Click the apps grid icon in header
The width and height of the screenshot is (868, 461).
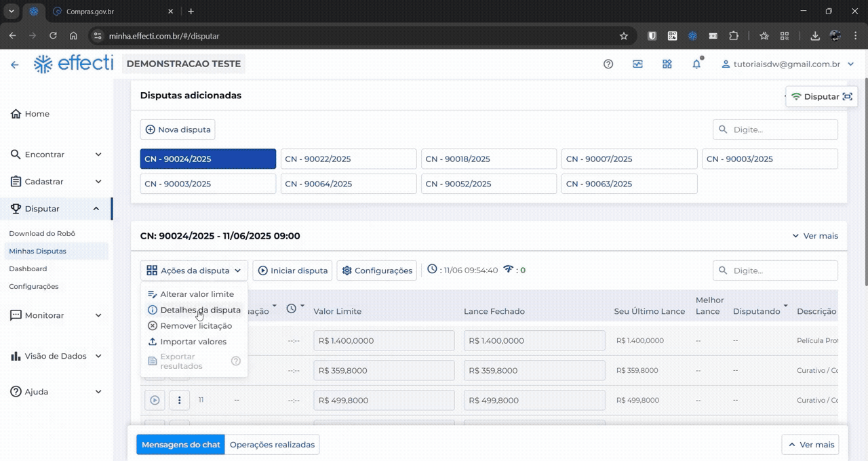click(x=667, y=64)
